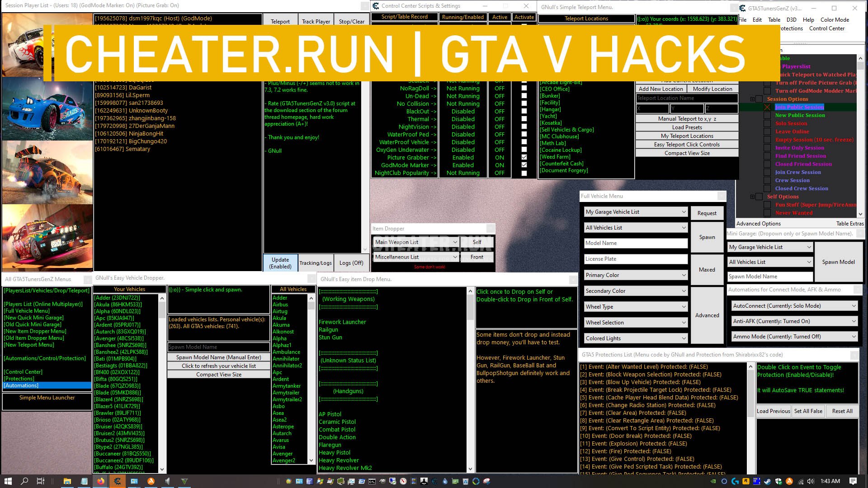Select Automations menu item in left sidebar

[21, 385]
